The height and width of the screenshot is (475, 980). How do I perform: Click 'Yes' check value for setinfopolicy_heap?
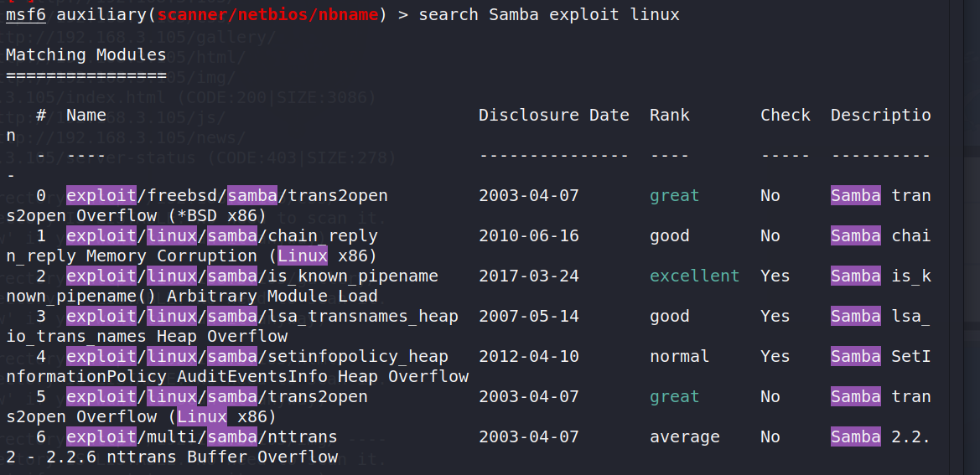[775, 356]
